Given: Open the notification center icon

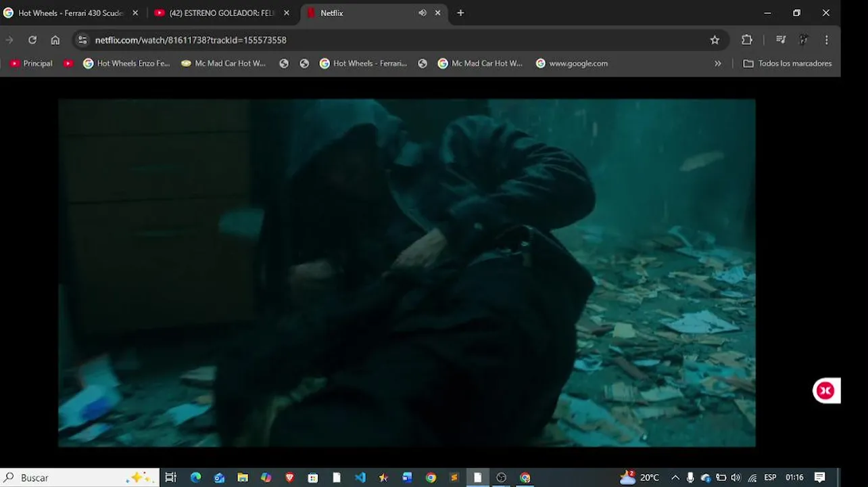Looking at the screenshot, I should point(819,478).
